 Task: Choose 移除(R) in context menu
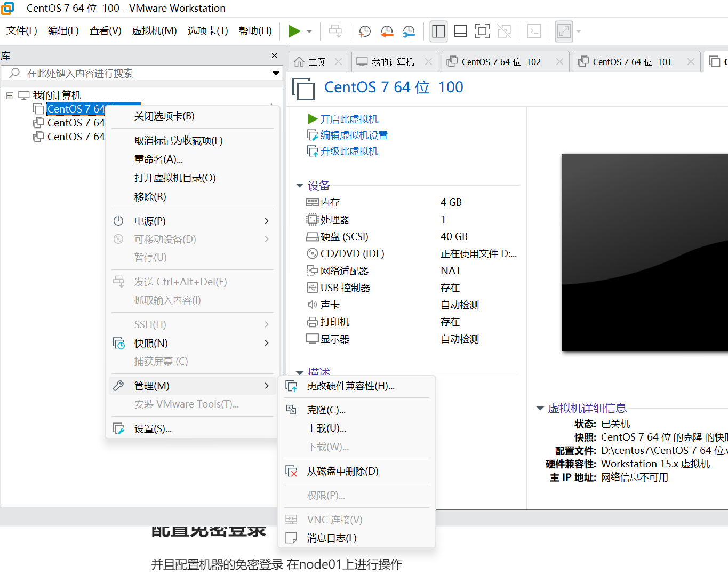[x=193, y=197]
